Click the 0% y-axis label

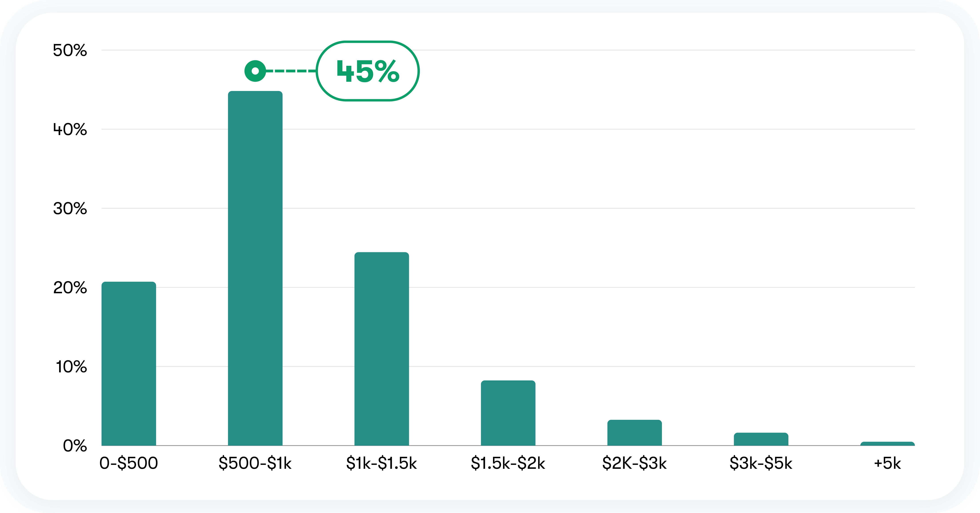pyautogui.click(x=75, y=446)
